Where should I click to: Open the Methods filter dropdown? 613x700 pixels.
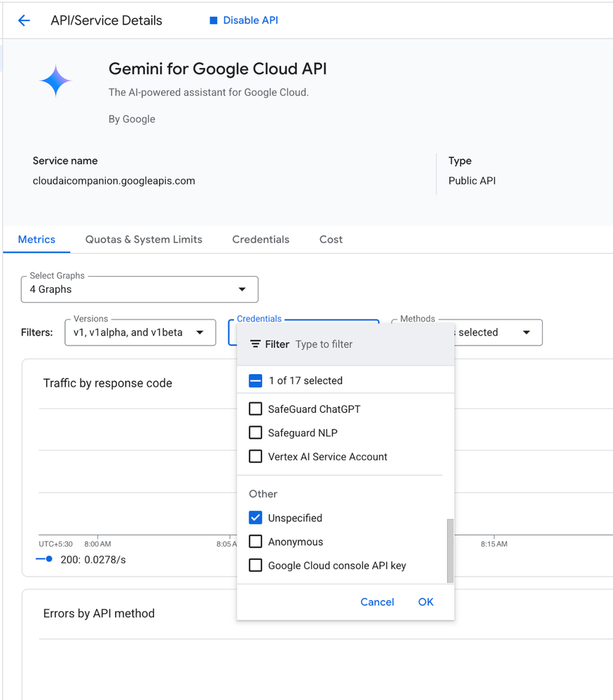[x=498, y=333]
